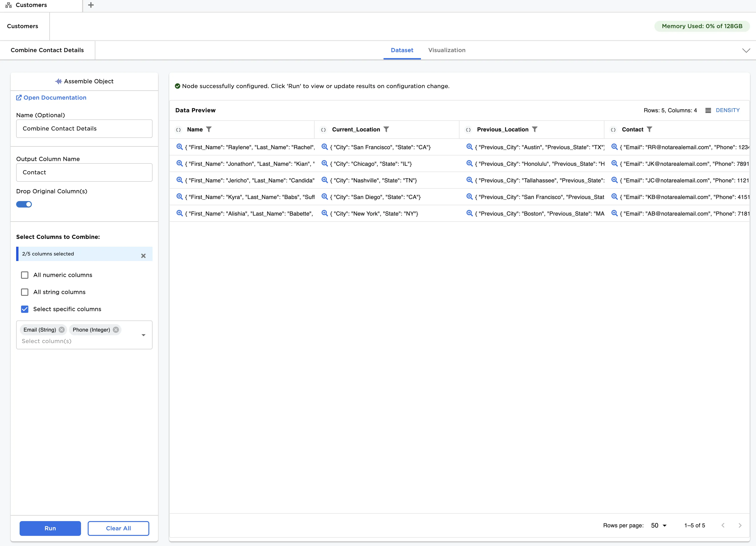Uncheck Select specific columns
Viewport: 756px width, 546px height.
point(25,309)
